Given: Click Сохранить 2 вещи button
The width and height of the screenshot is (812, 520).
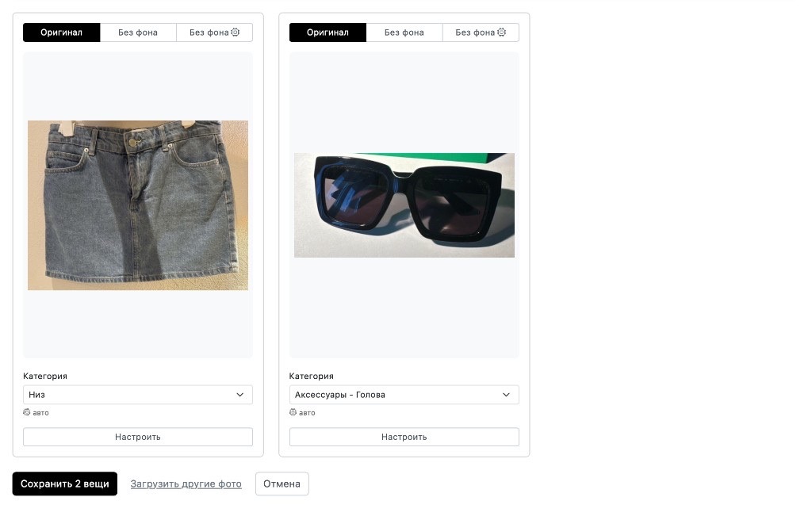Looking at the screenshot, I should [65, 484].
